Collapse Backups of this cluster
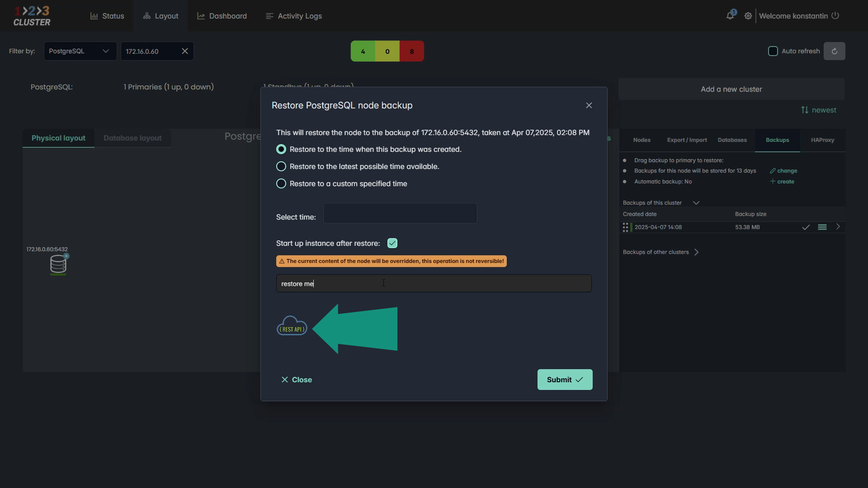The height and width of the screenshot is (488, 868). click(696, 203)
